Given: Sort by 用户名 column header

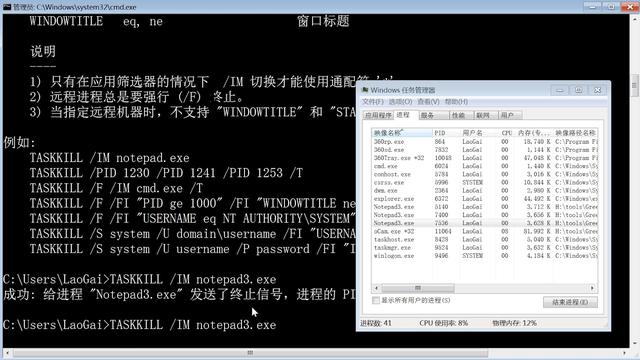Looking at the screenshot, I should tap(478, 133).
